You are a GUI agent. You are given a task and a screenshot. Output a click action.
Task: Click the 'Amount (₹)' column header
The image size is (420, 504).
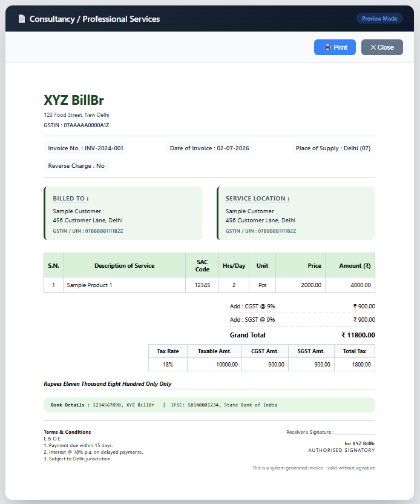350,265
